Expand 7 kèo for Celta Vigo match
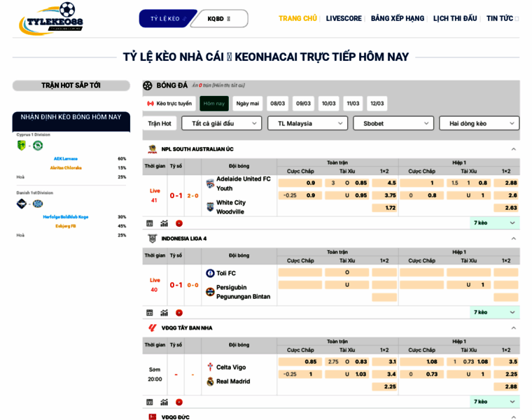This screenshot has width=532, height=420. pyautogui.click(x=495, y=402)
